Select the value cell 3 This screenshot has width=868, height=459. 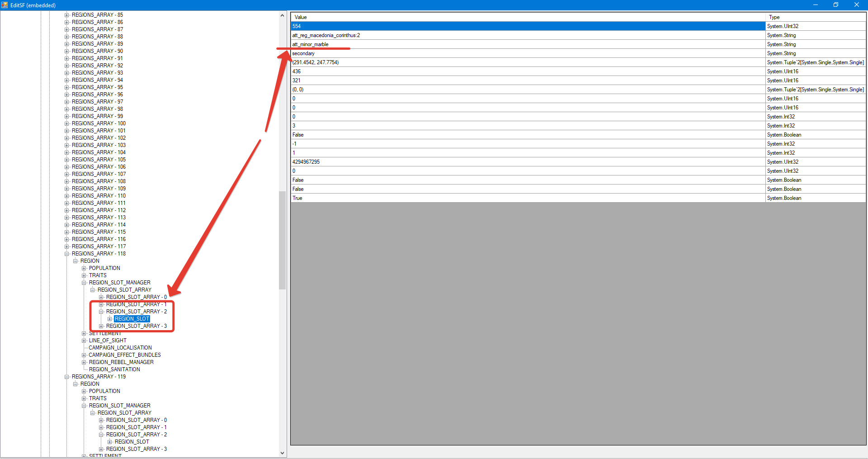coord(528,126)
